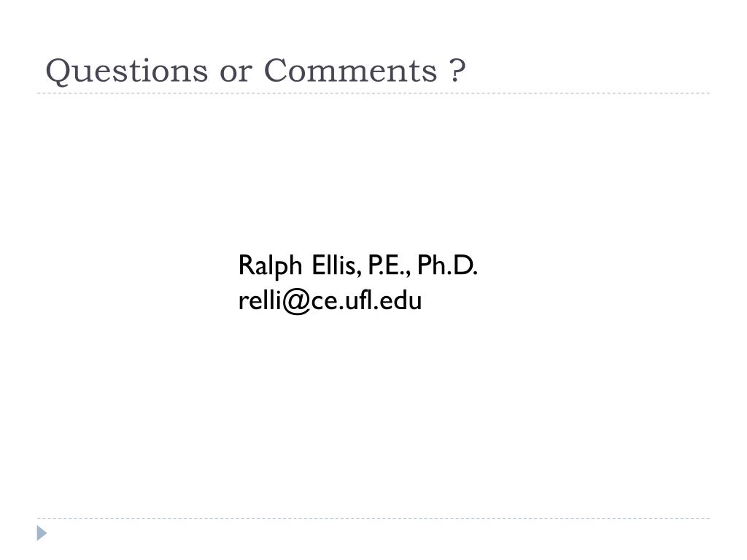
Task: Click the relli@ce.ufl.edu email address
Action: (x=330, y=301)
